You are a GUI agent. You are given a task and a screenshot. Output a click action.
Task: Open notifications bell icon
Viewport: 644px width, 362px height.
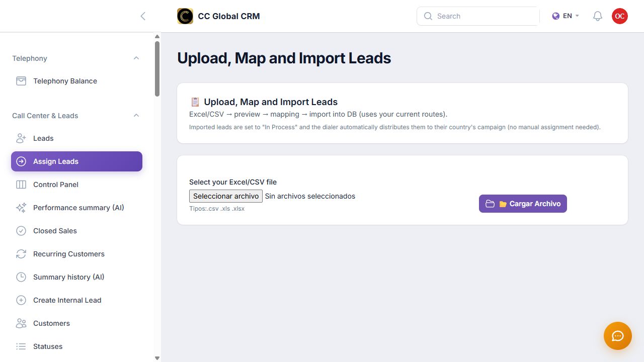tap(598, 16)
